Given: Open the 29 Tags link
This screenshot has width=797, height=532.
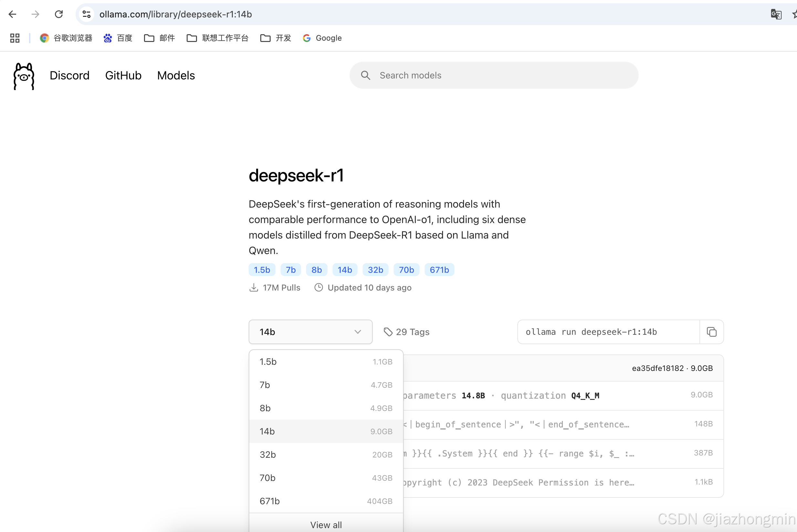Looking at the screenshot, I should point(407,332).
